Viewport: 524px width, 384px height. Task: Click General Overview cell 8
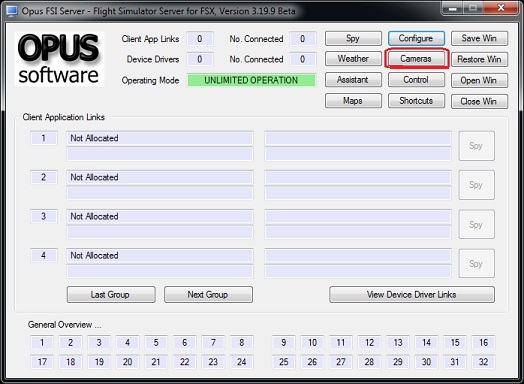click(x=241, y=343)
